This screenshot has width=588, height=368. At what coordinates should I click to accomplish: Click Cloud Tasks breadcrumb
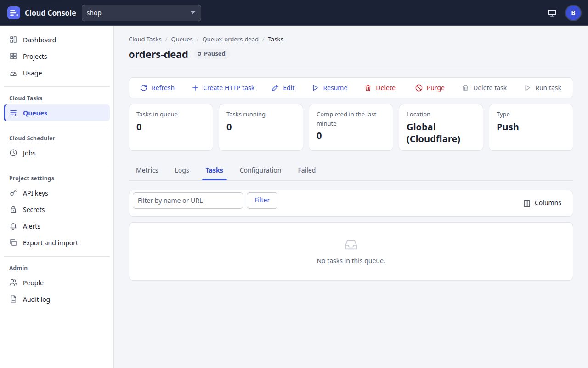(x=145, y=40)
